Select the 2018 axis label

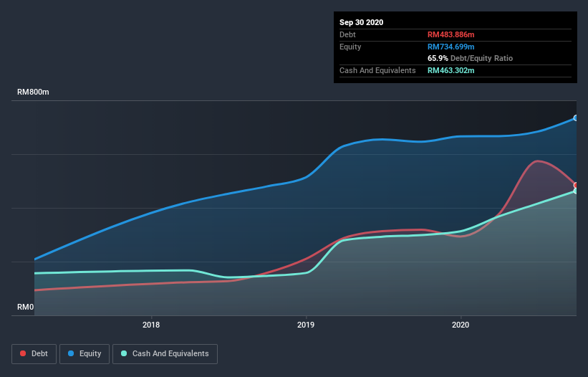point(151,325)
